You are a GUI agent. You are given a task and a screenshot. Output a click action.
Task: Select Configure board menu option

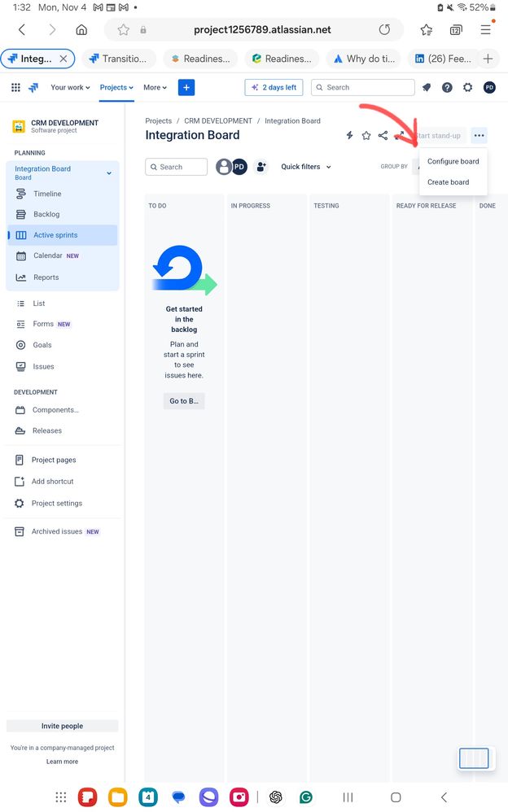pos(453,162)
